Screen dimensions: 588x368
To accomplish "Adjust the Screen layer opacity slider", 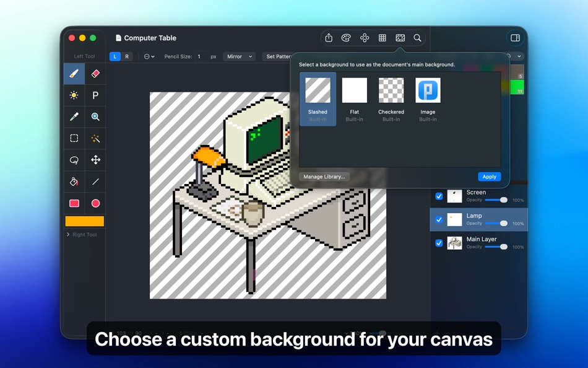I will [496, 199].
